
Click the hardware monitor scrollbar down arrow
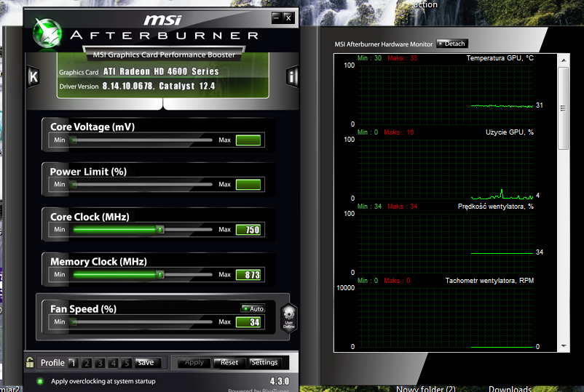(564, 346)
